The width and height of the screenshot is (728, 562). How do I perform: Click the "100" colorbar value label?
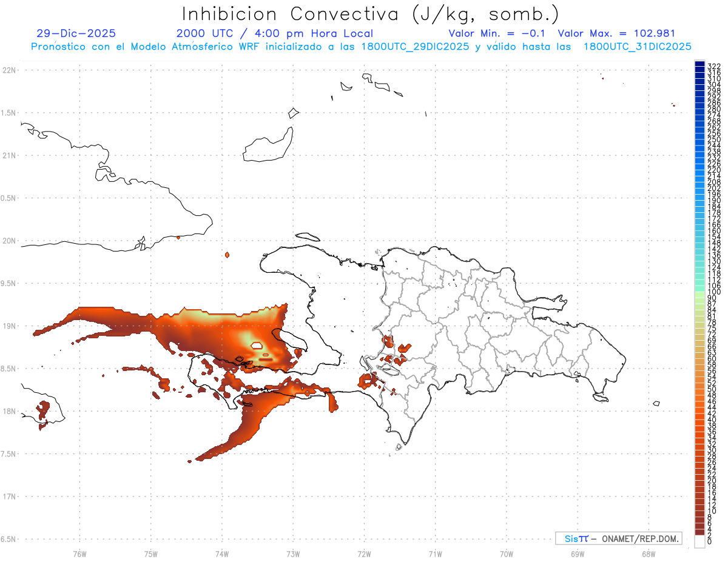click(714, 292)
